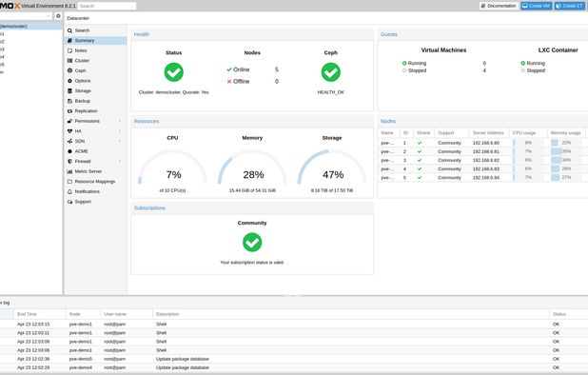Click the gear settings icon above tree
Viewport: 588px width, 375px height.
pos(58,16)
